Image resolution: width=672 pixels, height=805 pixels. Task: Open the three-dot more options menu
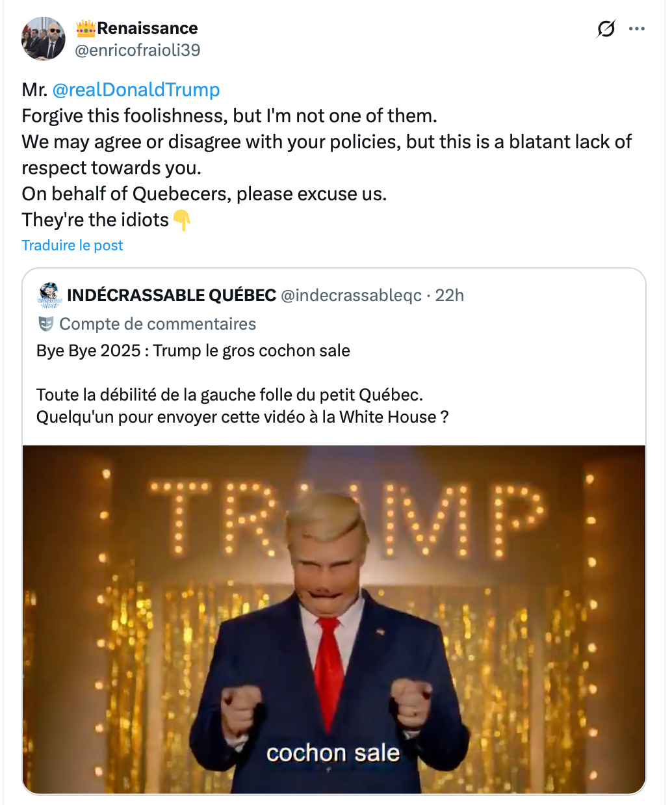(x=637, y=29)
